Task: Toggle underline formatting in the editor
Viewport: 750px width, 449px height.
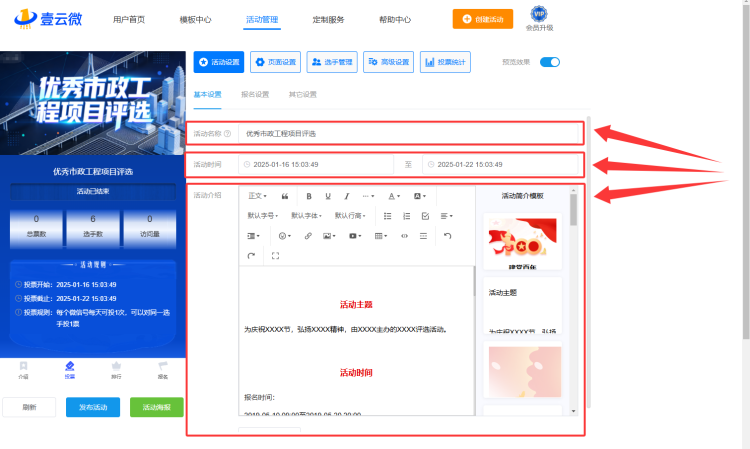Action: click(x=328, y=196)
